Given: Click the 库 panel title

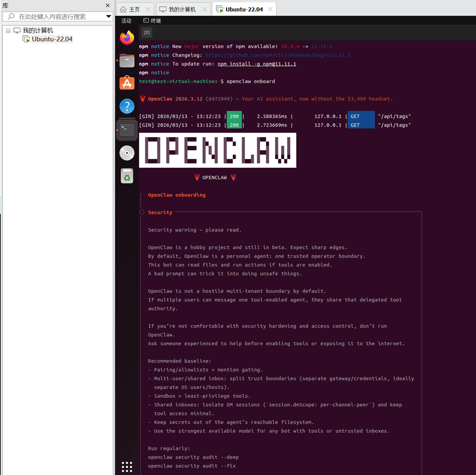Looking at the screenshot, I should tap(6, 6).
